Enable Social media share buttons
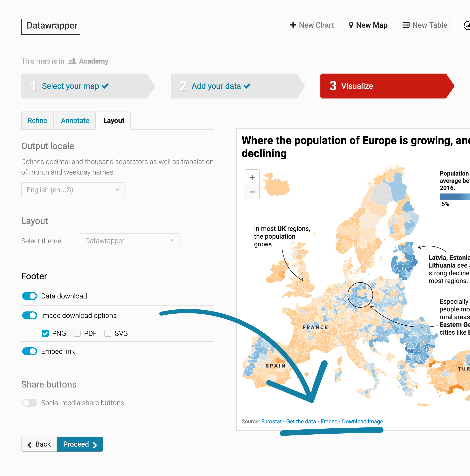 pyautogui.click(x=30, y=403)
